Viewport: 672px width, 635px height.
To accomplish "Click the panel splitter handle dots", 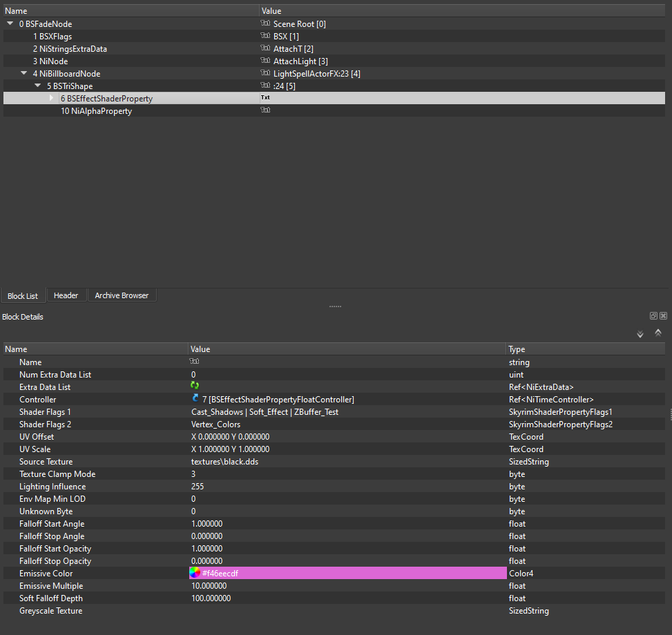I will [335, 306].
